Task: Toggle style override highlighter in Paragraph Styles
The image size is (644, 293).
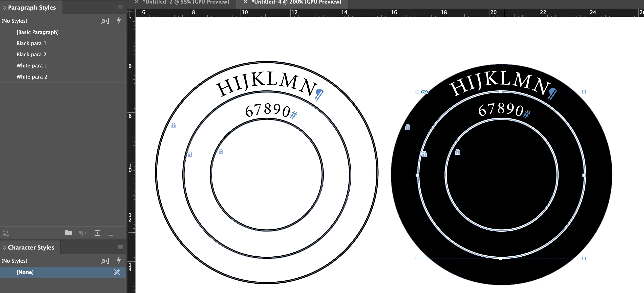Action: (x=104, y=21)
